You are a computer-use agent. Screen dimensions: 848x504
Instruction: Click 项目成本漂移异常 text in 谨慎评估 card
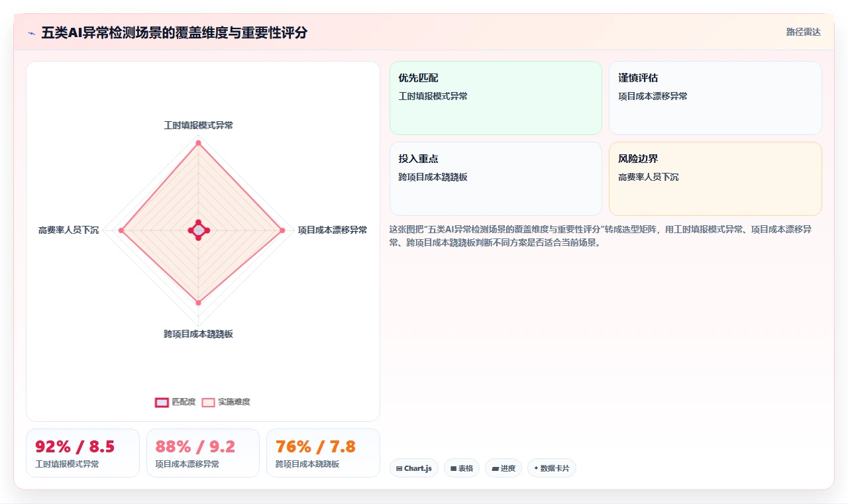(x=653, y=96)
